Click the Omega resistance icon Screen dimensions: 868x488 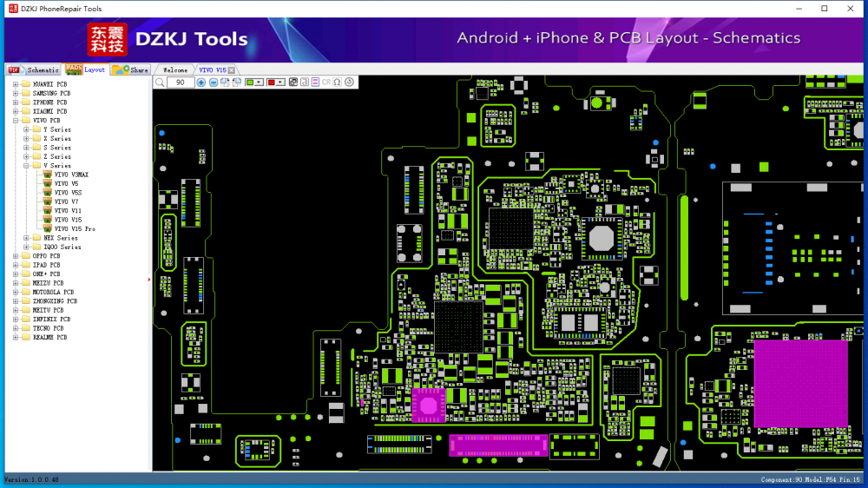[337, 82]
